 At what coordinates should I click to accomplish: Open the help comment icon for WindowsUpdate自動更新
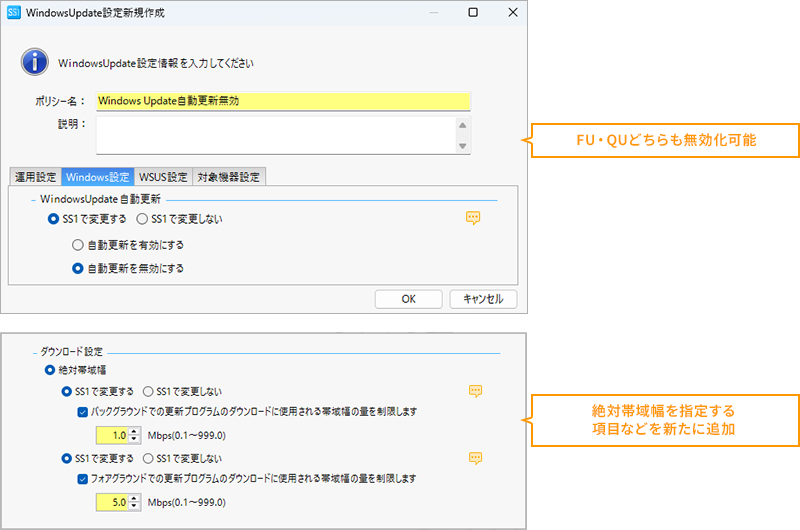[473, 218]
